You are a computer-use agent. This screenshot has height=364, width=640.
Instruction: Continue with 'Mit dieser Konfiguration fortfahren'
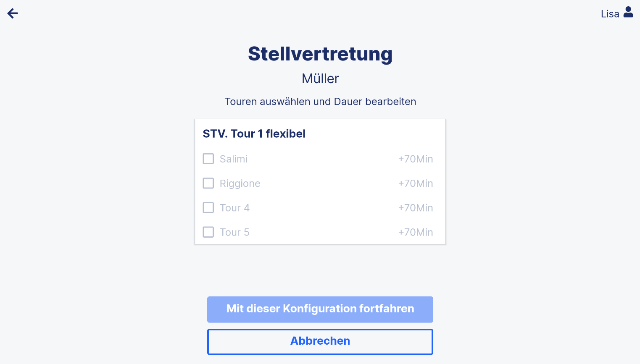pos(320,309)
